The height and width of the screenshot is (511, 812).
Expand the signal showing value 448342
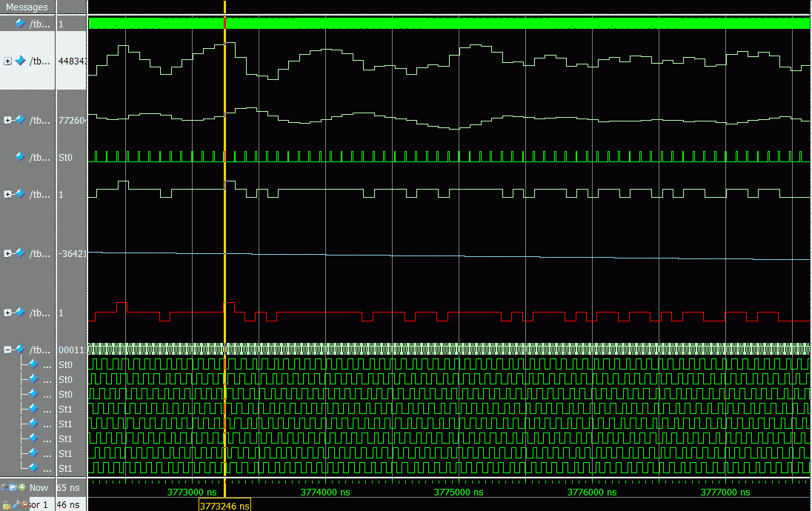point(7,61)
